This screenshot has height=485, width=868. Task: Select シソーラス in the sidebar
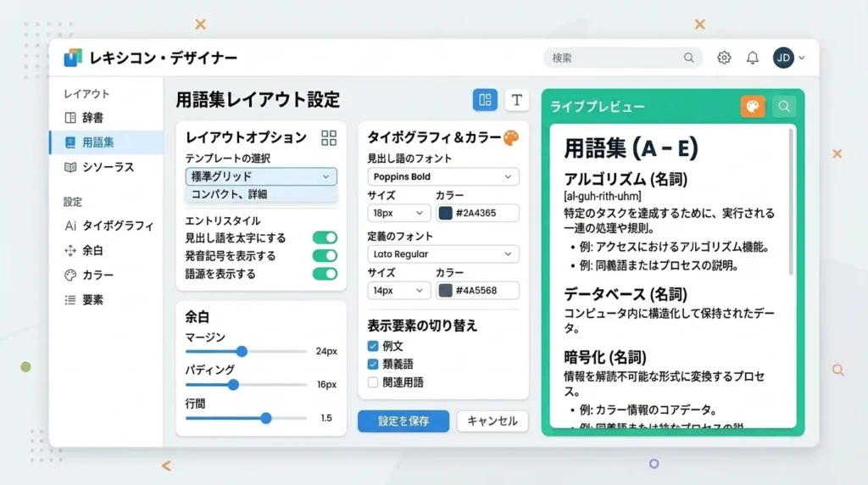pyautogui.click(x=108, y=167)
